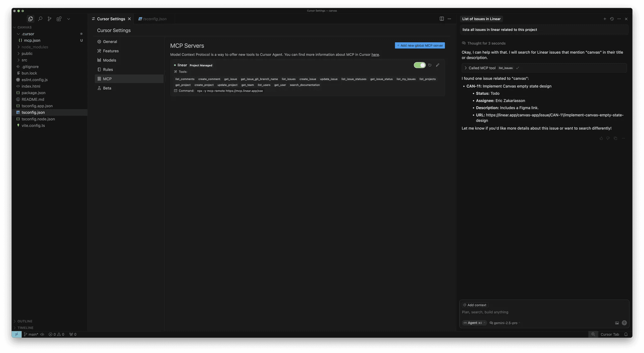Click the edit pencil for linear server
644x353 pixels.
[437, 65]
